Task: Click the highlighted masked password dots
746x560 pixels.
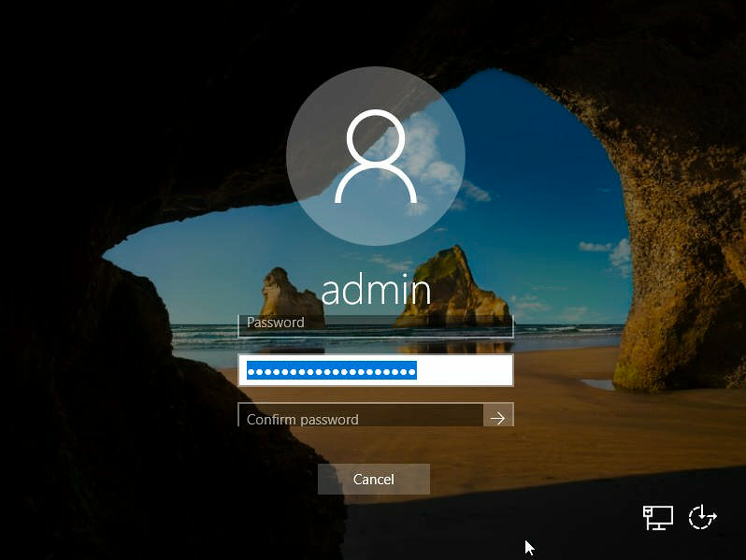Action: [331, 371]
